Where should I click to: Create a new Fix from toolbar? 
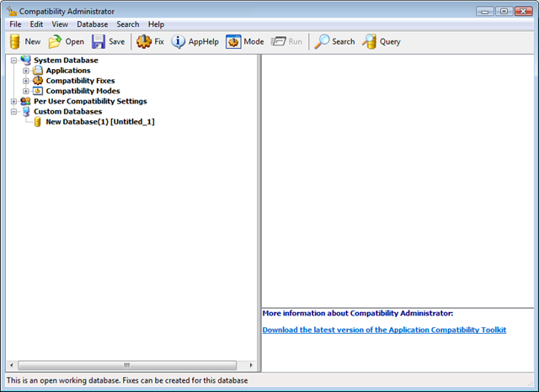[144, 41]
